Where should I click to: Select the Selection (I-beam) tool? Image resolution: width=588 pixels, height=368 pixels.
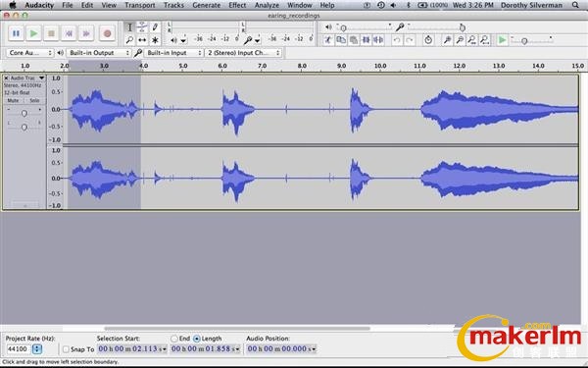(x=129, y=27)
